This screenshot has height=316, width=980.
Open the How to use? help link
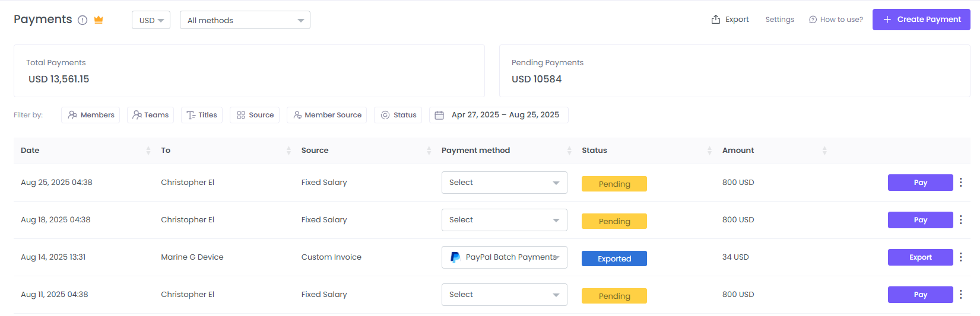pos(836,20)
